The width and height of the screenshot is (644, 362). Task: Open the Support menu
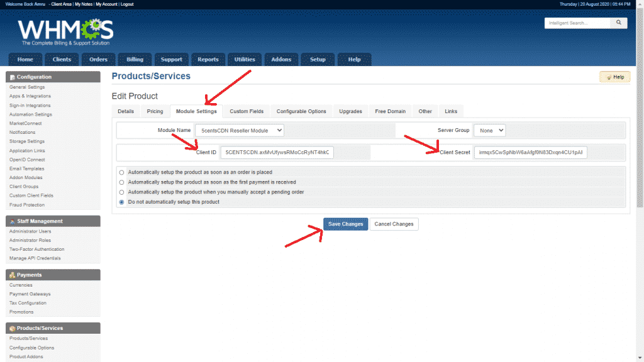(171, 60)
